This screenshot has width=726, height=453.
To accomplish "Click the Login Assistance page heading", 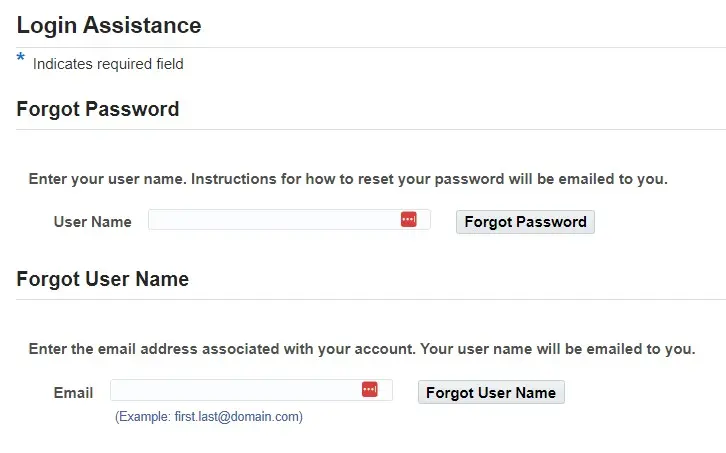I will 109,25.
